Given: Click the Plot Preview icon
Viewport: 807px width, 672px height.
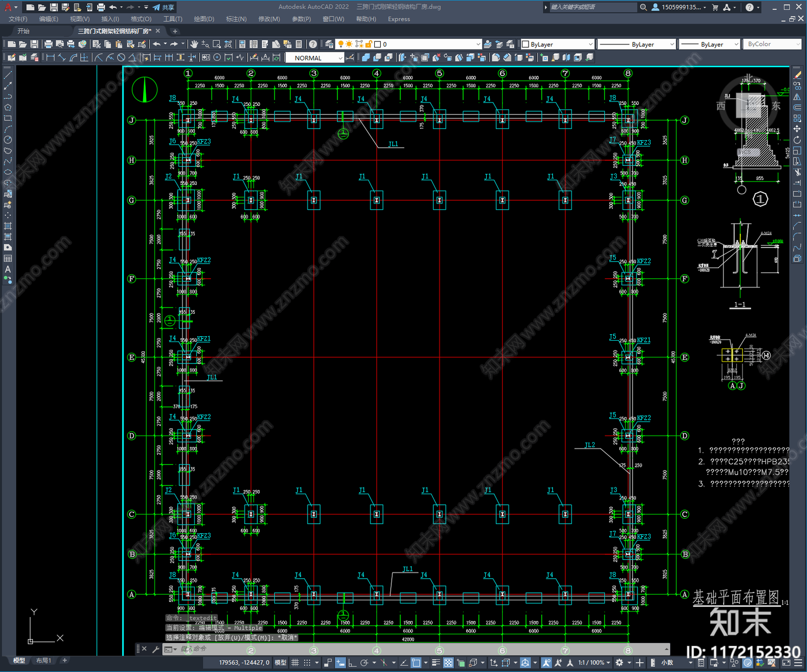Looking at the screenshot, I should tap(60, 44).
